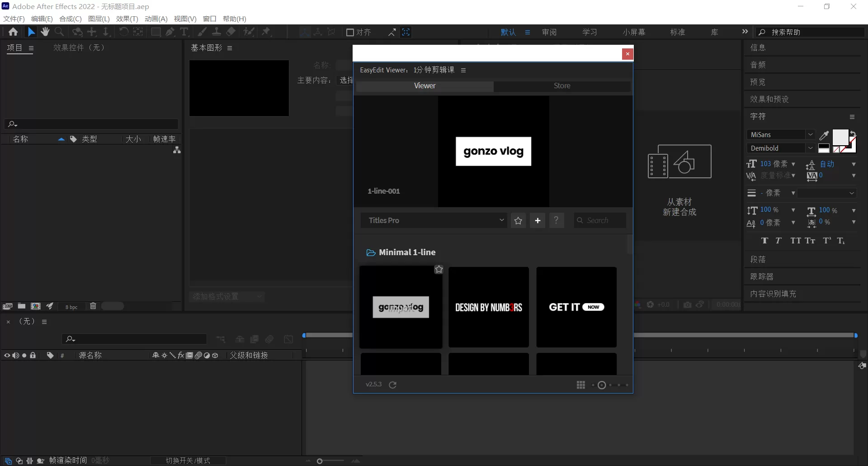Screen dimensions: 868x466
Task: Select the Type text tool
Action: pyautogui.click(x=184, y=32)
